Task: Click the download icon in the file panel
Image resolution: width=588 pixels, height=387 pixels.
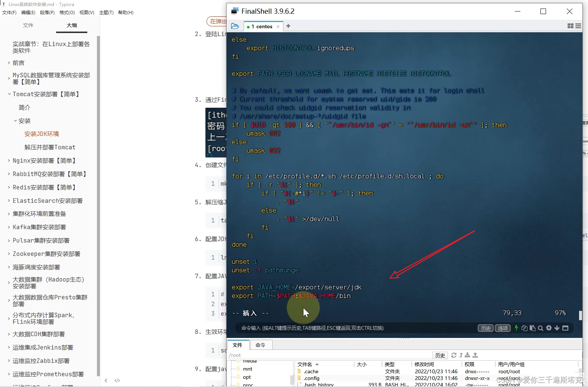Action: (468, 355)
